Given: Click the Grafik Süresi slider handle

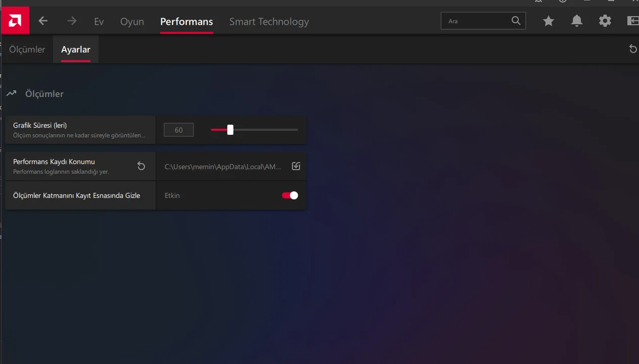Looking at the screenshot, I should (230, 130).
